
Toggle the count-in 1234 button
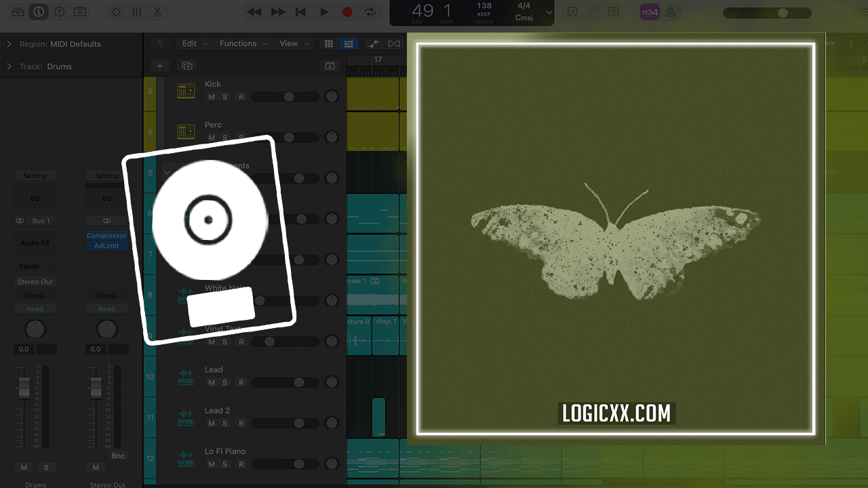tap(649, 12)
